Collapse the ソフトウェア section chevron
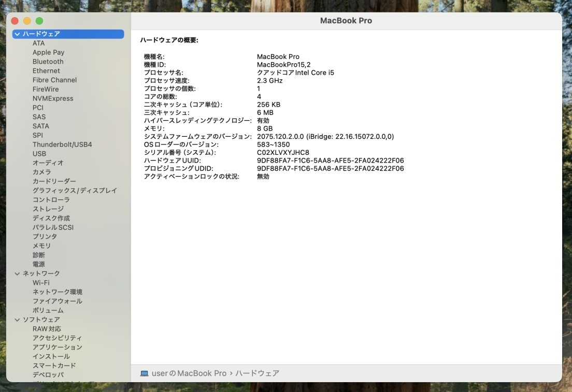Screen dimensions: 572x392 point(17,320)
